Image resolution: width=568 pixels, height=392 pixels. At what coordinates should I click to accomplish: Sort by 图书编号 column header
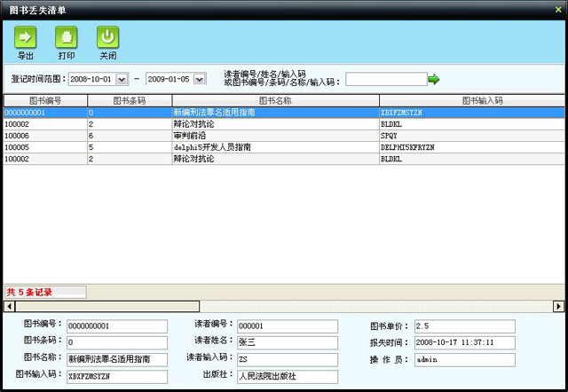coord(44,101)
